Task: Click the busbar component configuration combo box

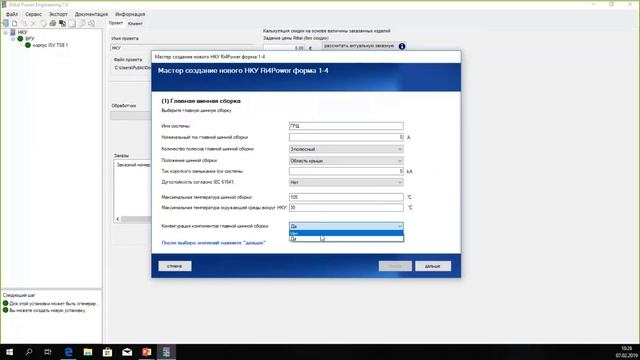Action: pos(346,226)
